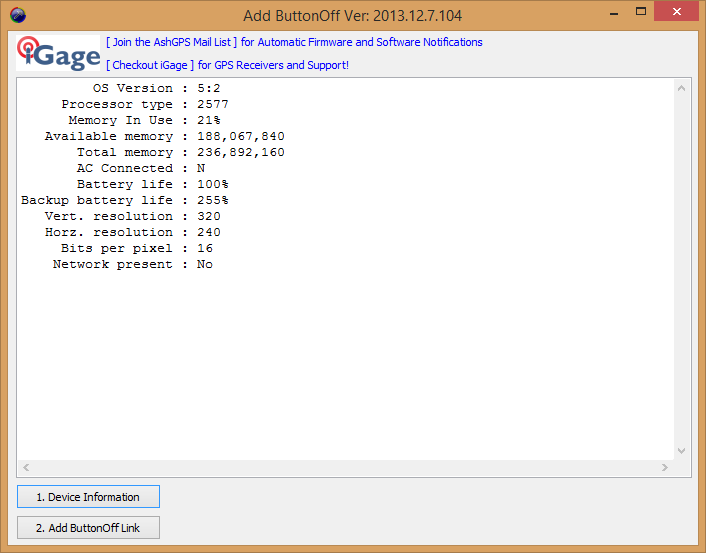Click the application icon in the title bar

click(18, 16)
